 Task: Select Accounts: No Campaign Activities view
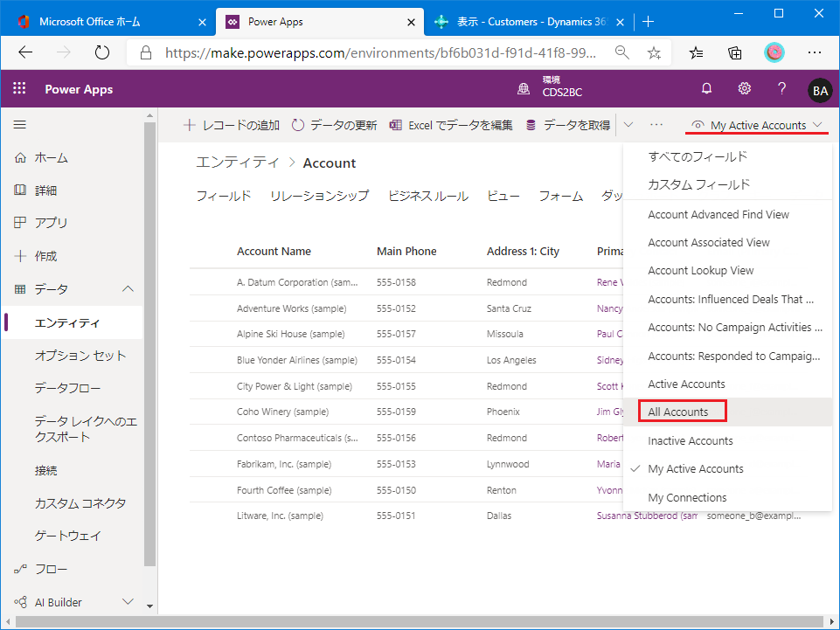pos(727,328)
